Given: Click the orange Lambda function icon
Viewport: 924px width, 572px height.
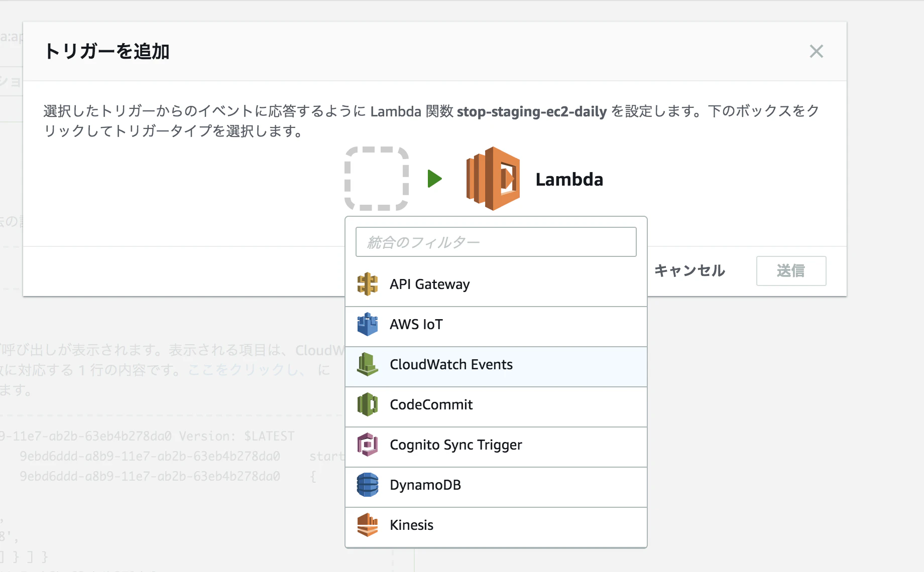Looking at the screenshot, I should [x=493, y=179].
